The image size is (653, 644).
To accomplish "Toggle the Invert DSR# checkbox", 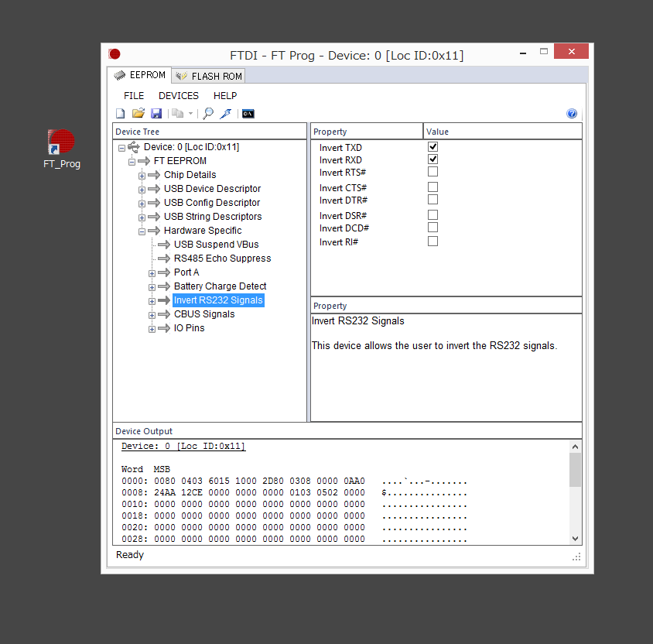I will point(432,215).
